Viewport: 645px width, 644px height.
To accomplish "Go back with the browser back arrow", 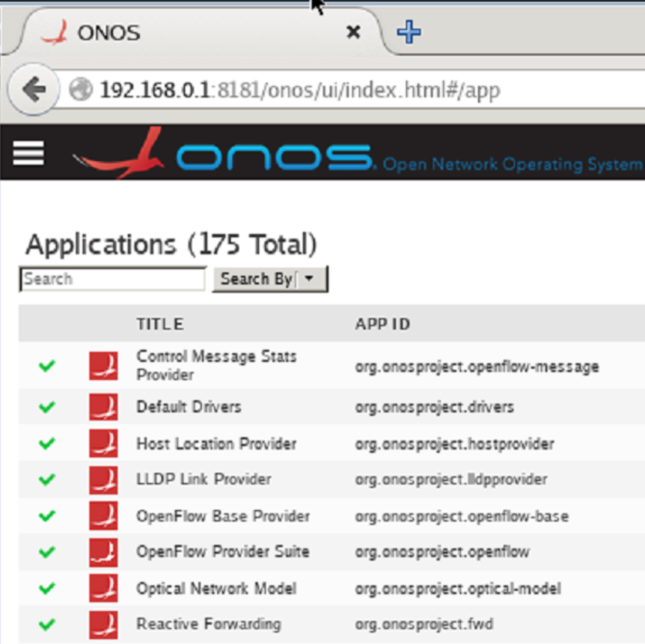I will pyautogui.click(x=34, y=89).
